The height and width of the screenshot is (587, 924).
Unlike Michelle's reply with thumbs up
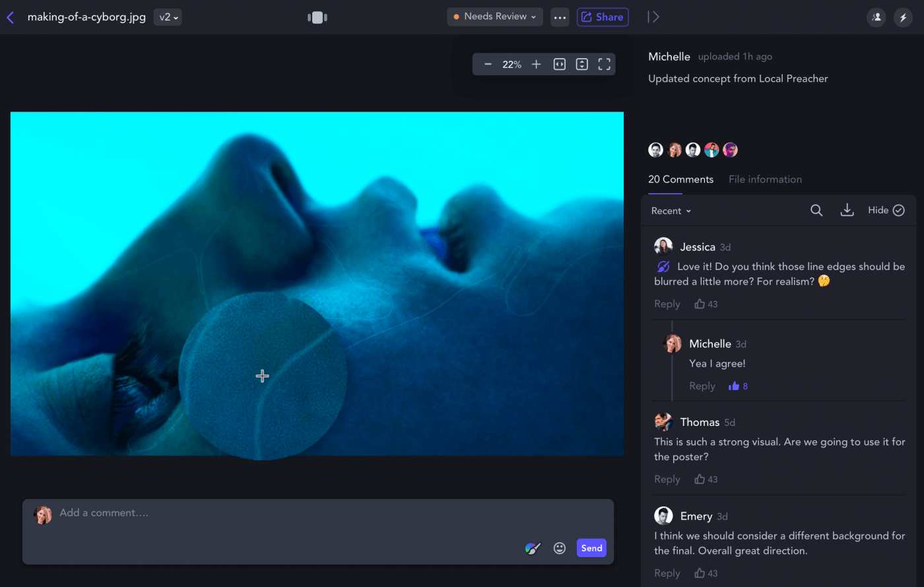[734, 386]
